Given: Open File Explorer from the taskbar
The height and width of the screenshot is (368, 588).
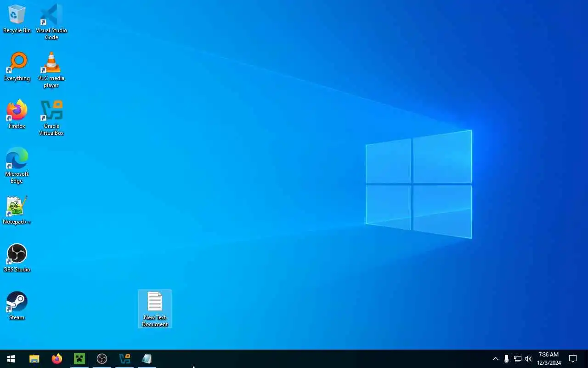Looking at the screenshot, I should point(34,359).
